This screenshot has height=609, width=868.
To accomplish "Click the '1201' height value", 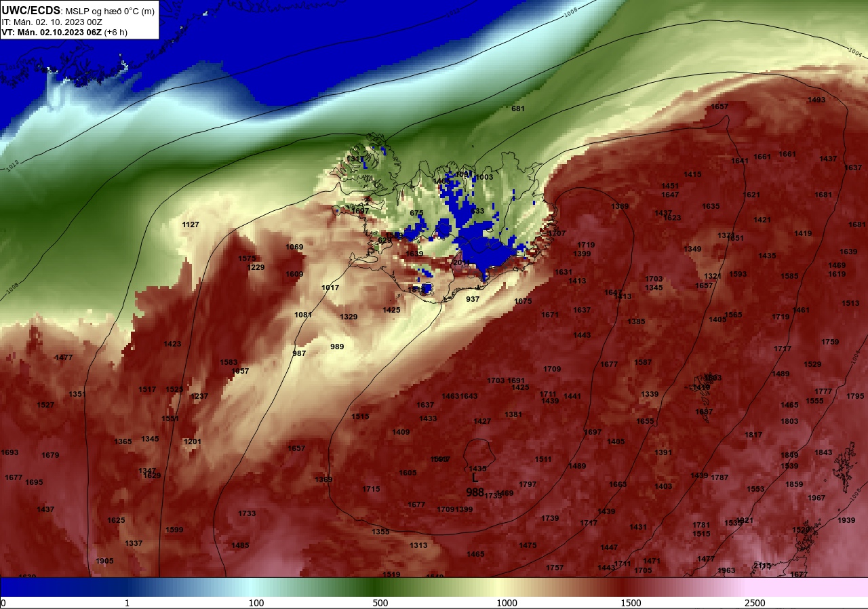I will [193, 441].
